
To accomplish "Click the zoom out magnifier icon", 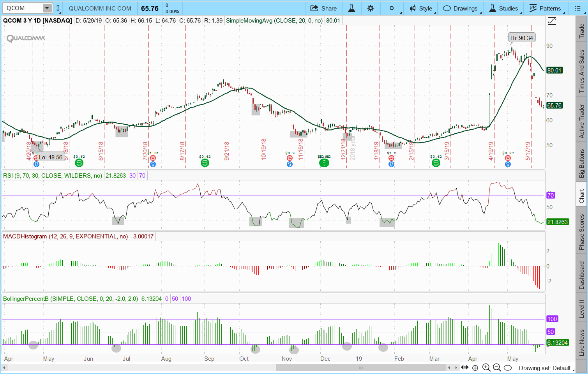I will [x=497, y=368].
